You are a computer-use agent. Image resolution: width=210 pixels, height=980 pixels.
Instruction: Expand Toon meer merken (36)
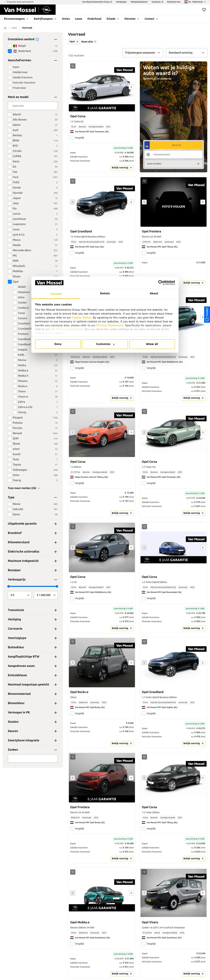tap(24, 488)
